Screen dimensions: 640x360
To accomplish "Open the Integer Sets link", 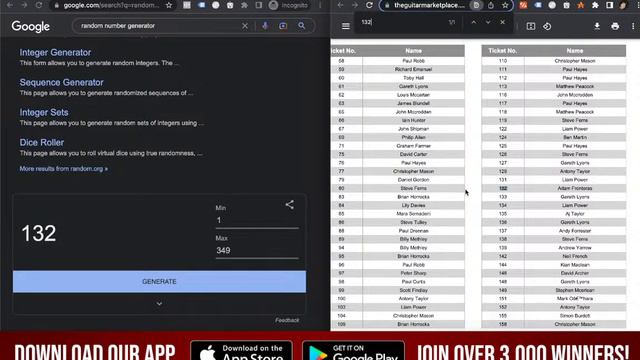I will [x=44, y=112].
